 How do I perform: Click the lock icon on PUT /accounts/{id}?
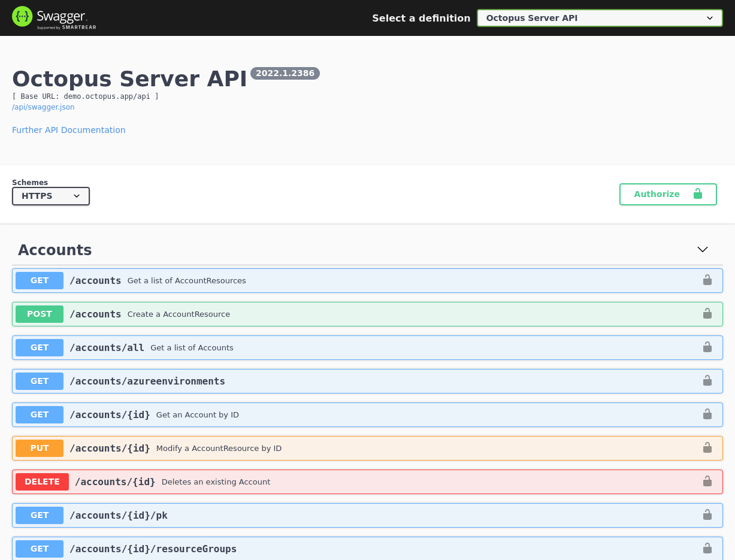coord(707,447)
